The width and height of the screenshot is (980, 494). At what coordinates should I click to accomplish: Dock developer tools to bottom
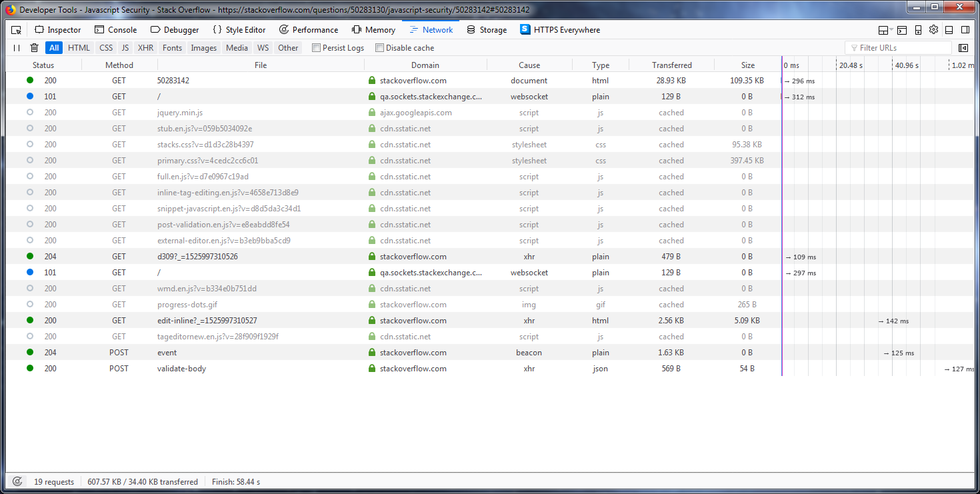pos(949,30)
